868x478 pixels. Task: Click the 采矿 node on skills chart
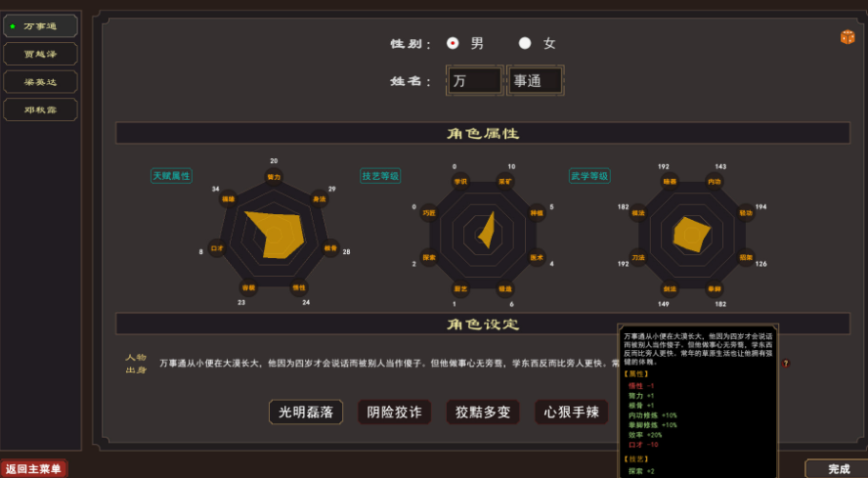(x=505, y=181)
